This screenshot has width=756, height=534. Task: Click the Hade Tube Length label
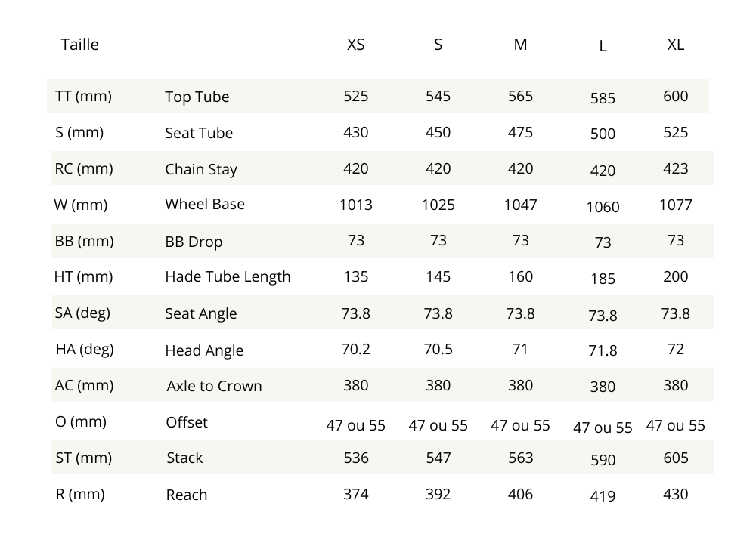(228, 276)
